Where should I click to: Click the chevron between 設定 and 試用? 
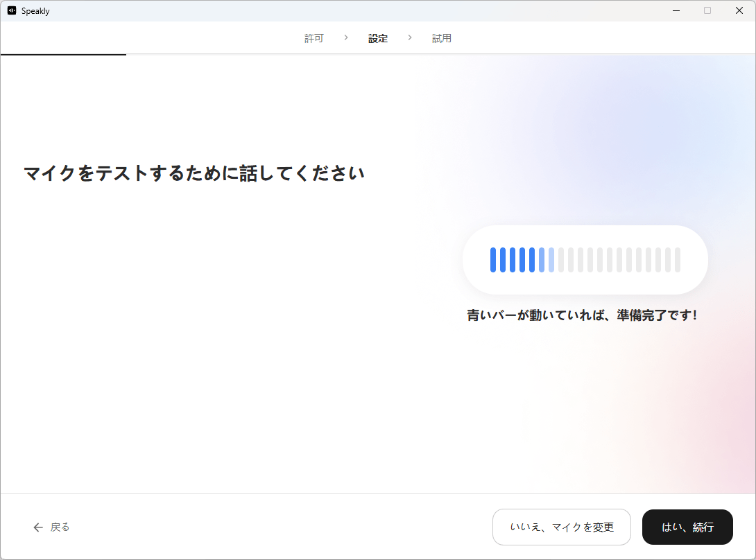click(410, 37)
